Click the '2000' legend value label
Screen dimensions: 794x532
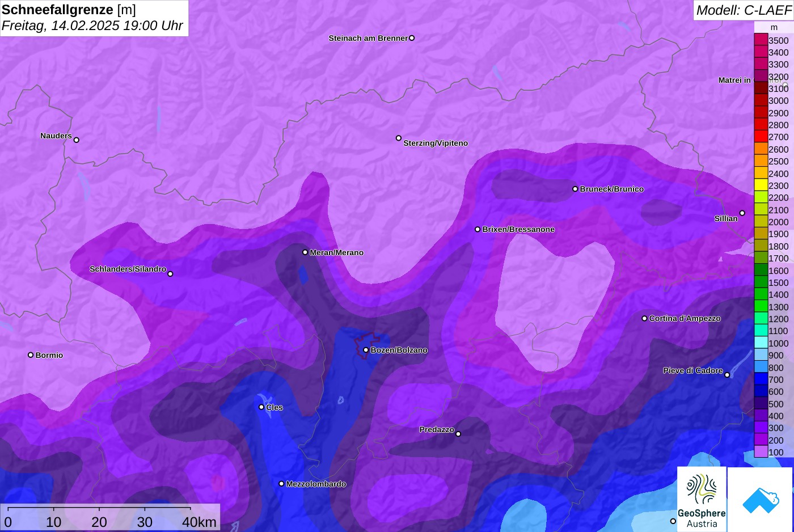click(779, 222)
